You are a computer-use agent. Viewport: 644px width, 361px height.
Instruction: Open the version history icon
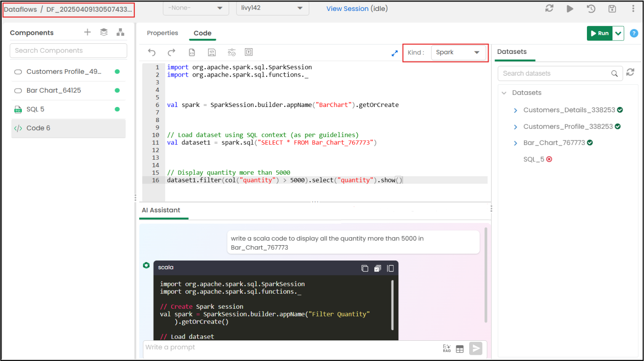coord(591,9)
